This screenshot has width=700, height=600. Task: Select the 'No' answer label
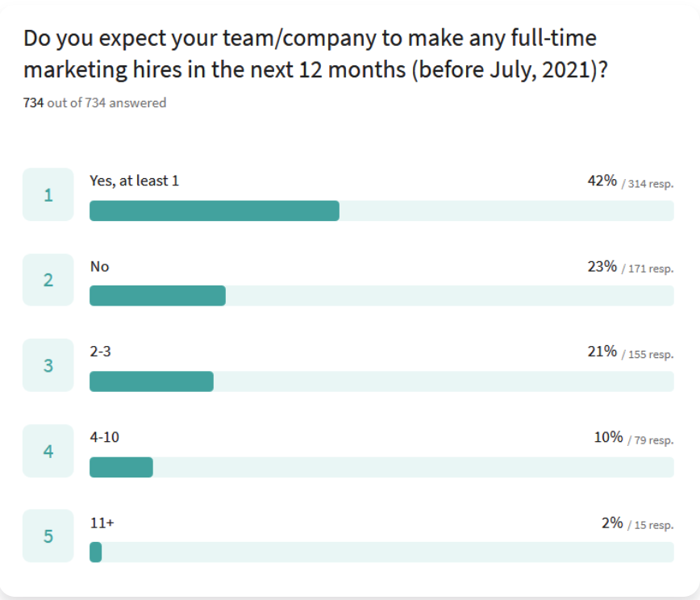pyautogui.click(x=99, y=266)
